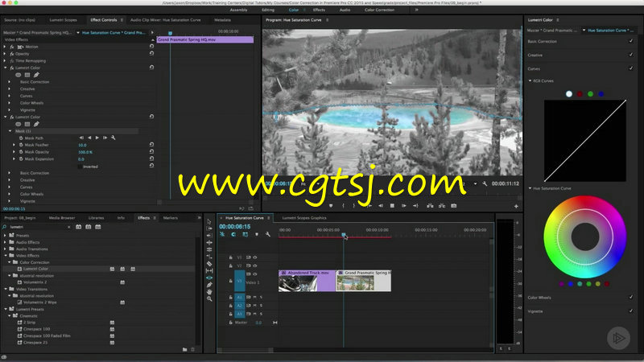Collapse RGB Curves section
The height and width of the screenshot is (362, 644).
(x=530, y=81)
